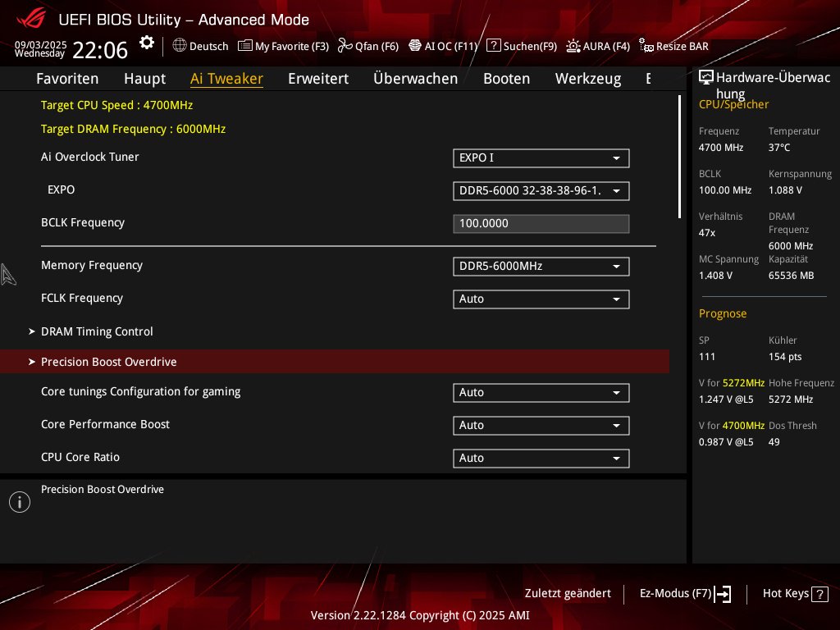Click the 154 pts Kühler value
Viewport: 840px width, 630px height.
click(x=785, y=357)
